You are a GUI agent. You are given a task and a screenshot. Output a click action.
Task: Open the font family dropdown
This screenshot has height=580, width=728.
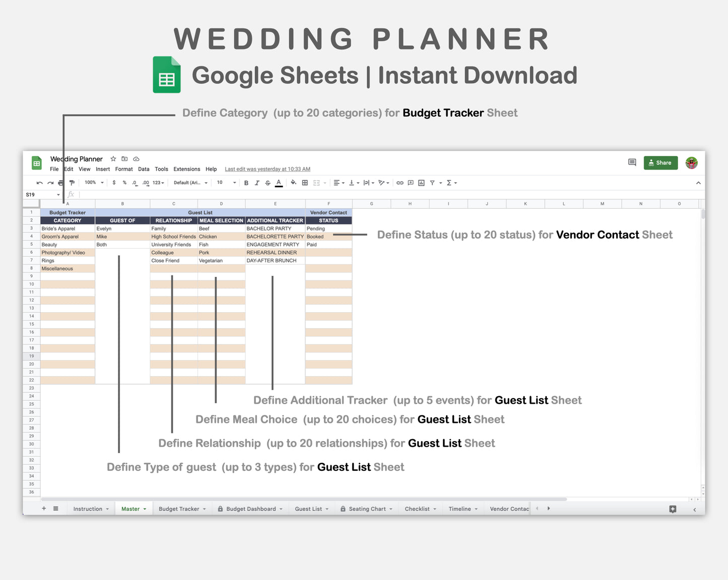tap(190, 183)
